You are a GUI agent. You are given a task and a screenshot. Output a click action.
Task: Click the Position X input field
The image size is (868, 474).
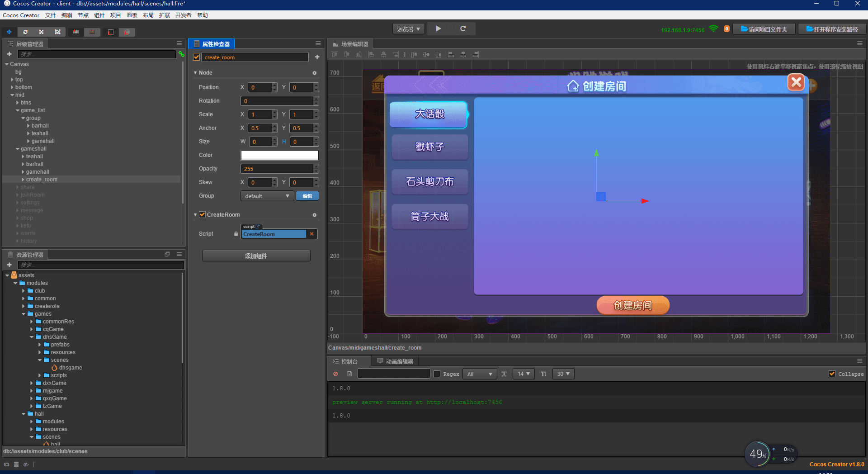click(x=260, y=87)
